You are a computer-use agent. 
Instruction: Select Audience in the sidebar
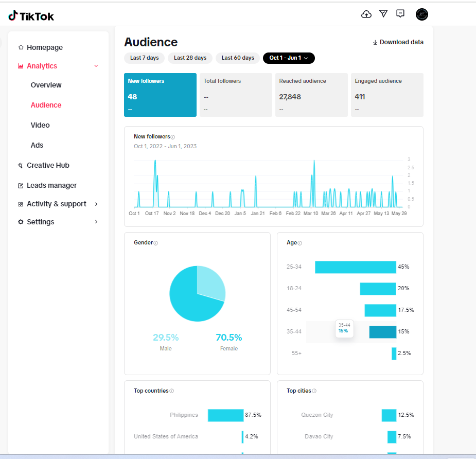pos(46,105)
